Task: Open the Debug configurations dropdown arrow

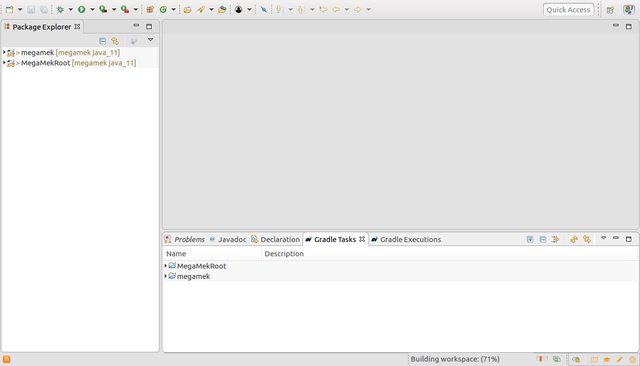Action: point(70,9)
